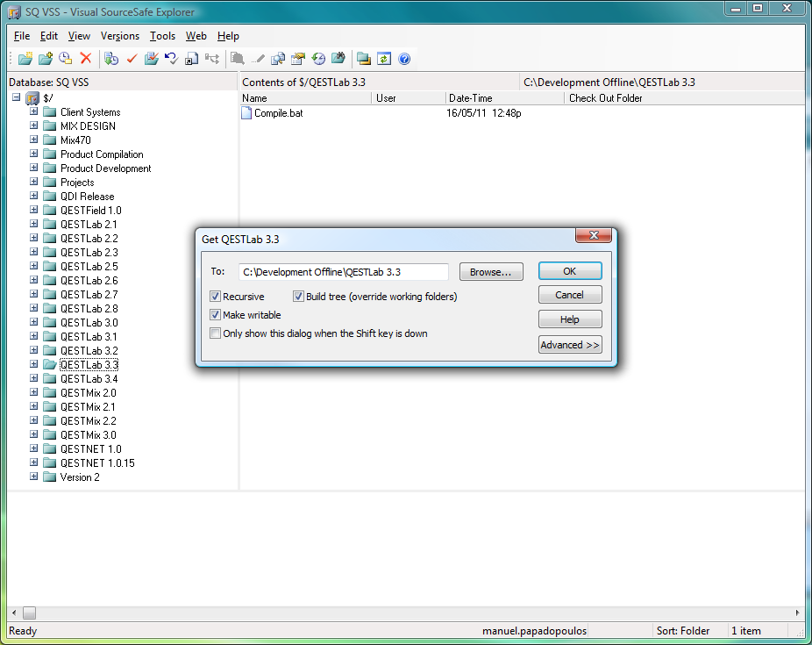The image size is (812, 645).
Task: Disable Build tree override working folders
Action: [299, 297]
